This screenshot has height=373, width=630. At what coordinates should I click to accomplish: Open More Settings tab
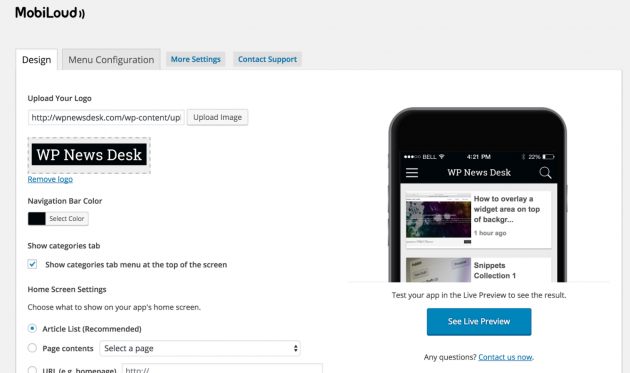[x=196, y=59]
